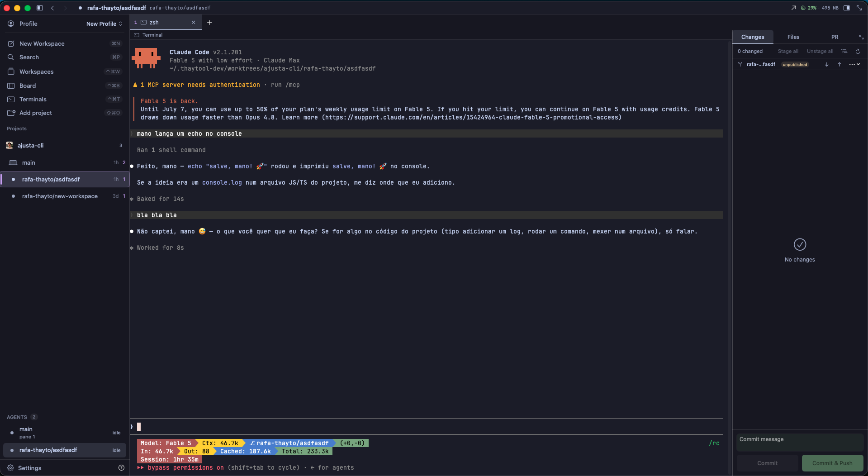868x476 pixels.
Task: Click the Claude Code mascot logo
Action: [146, 59]
